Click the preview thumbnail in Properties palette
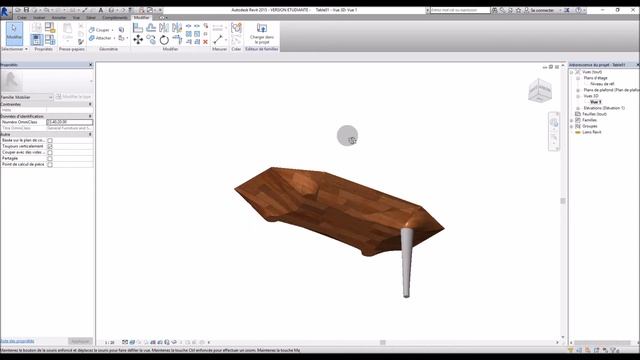Screen dimensions: 640x360 (11, 81)
